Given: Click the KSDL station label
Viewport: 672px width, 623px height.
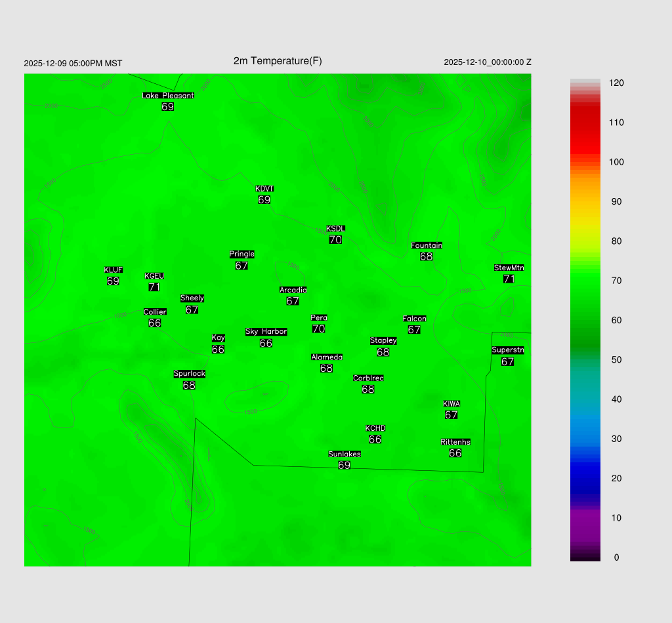Looking at the screenshot, I should click(335, 229).
